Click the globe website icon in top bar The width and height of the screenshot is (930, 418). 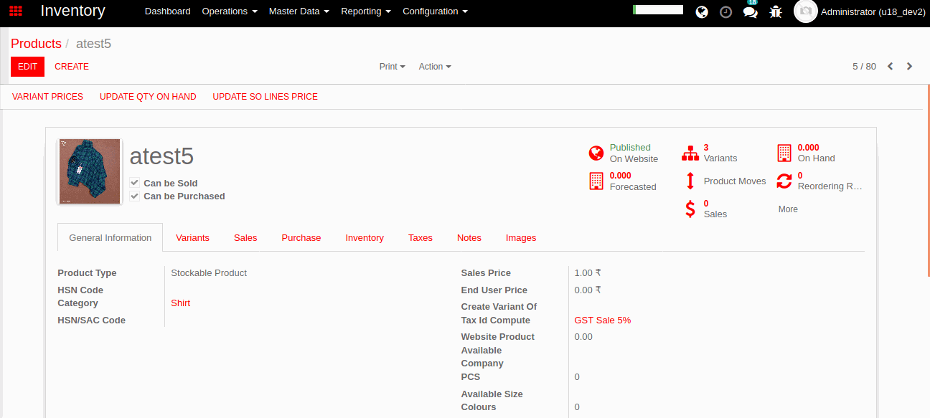tap(701, 12)
